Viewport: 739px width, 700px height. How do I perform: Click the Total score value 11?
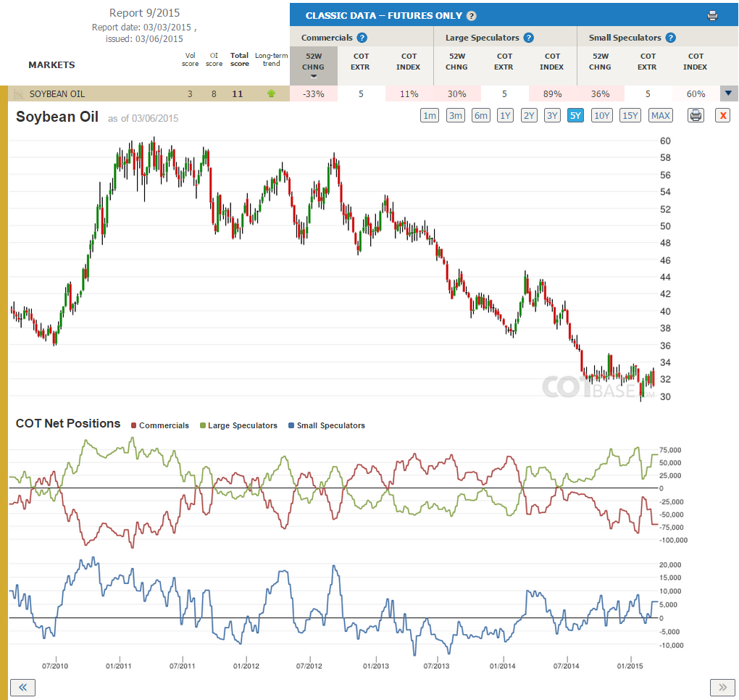pyautogui.click(x=238, y=93)
